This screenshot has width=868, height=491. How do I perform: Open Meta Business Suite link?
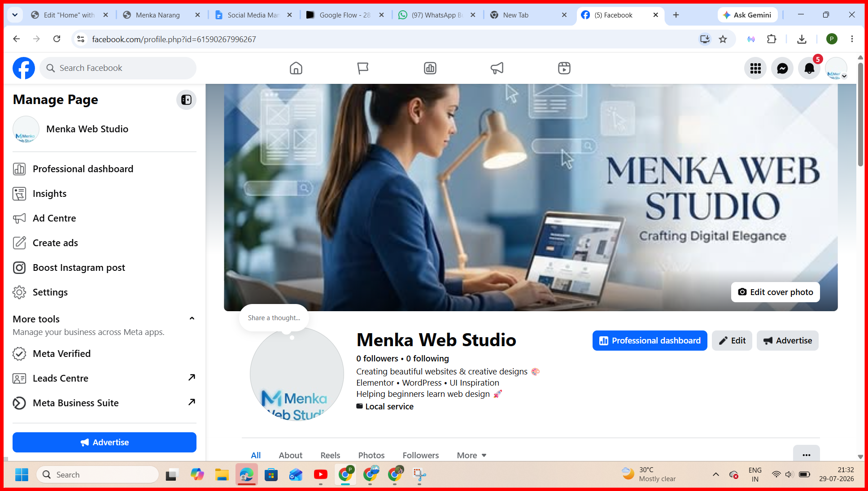coord(105,403)
